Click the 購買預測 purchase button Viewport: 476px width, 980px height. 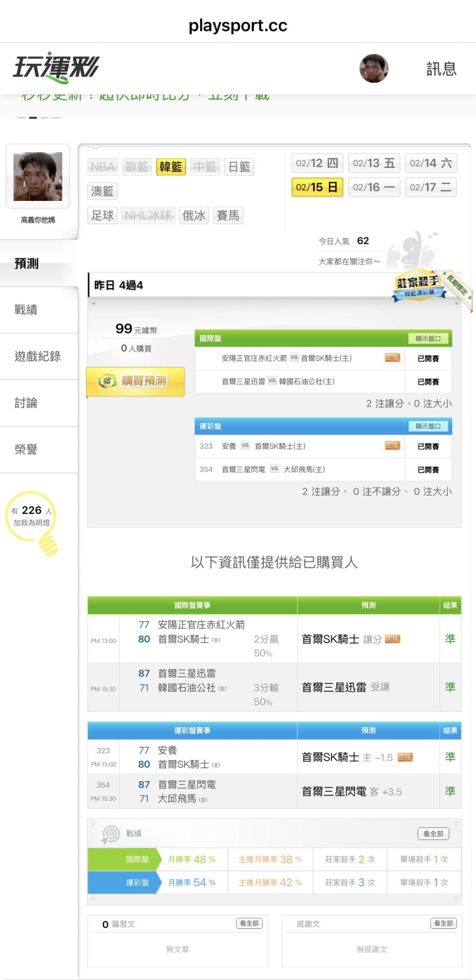pyautogui.click(x=136, y=382)
